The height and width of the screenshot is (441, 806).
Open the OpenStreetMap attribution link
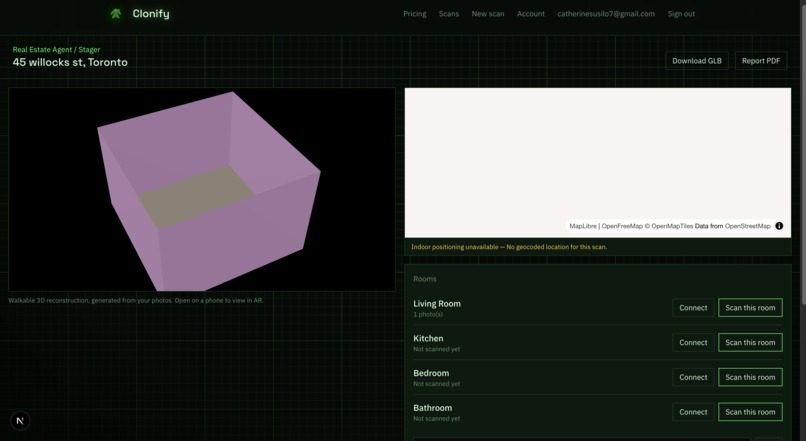click(x=747, y=226)
